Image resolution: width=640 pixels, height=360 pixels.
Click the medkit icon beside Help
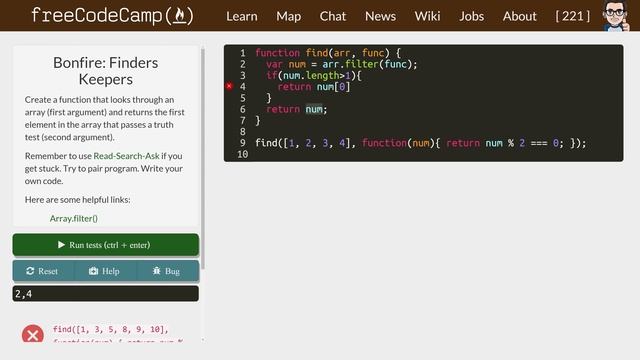[93, 271]
